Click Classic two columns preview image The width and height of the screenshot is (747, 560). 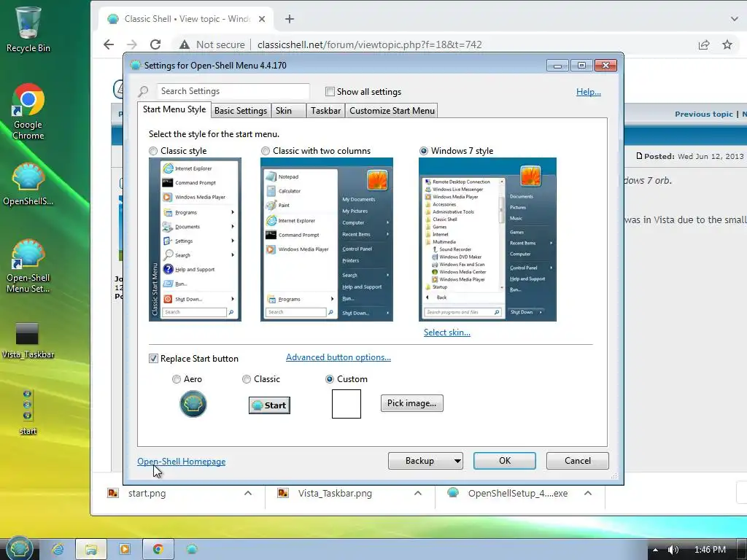[x=326, y=239]
